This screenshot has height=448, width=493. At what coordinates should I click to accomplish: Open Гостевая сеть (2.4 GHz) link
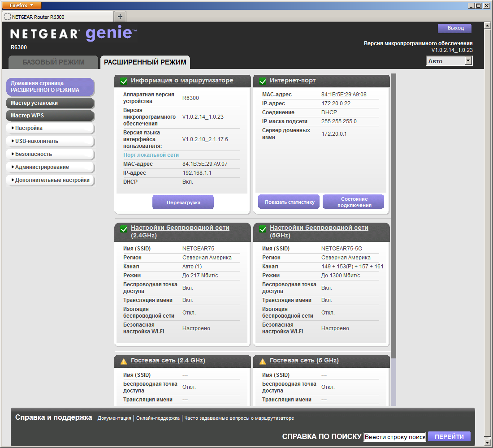(x=168, y=360)
